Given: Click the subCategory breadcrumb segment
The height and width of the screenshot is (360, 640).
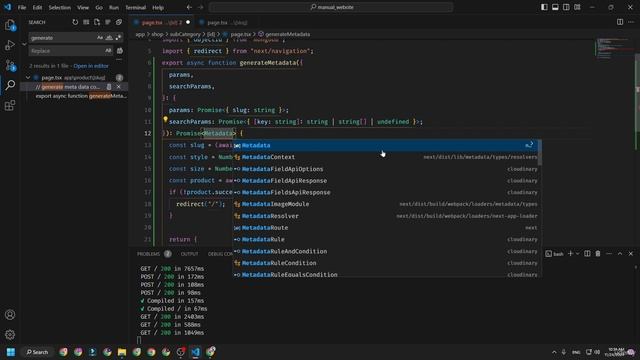Looking at the screenshot, I should (x=185, y=34).
